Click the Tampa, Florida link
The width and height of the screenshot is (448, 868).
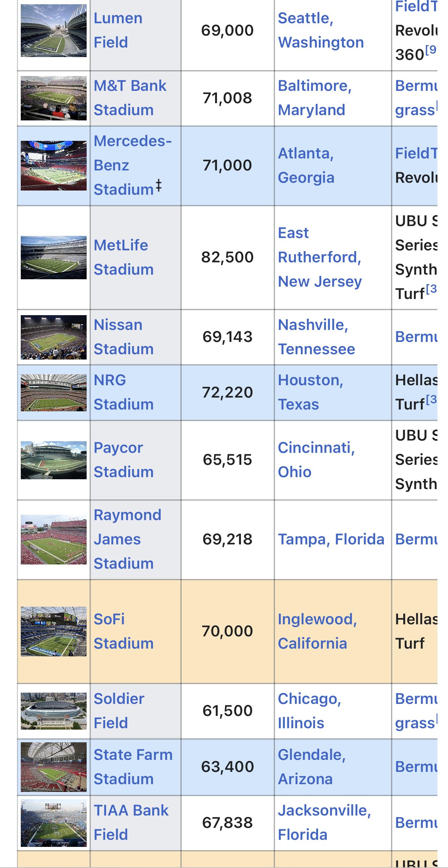point(331,539)
